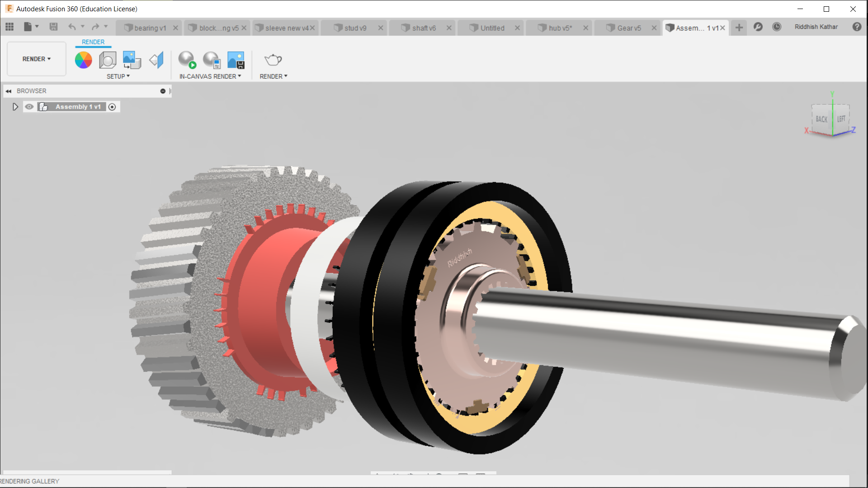868x488 pixels.
Task: Open Texture Map Controls tool
Action: 156,60
